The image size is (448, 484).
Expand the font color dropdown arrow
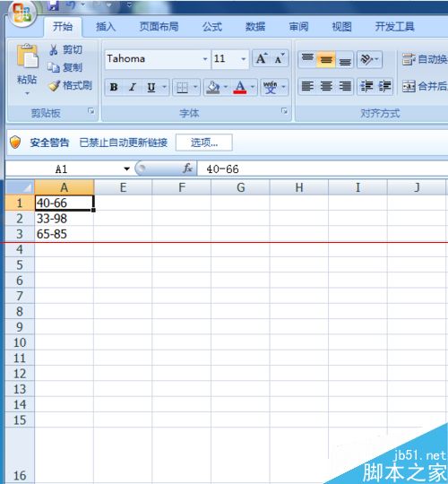click(x=253, y=87)
